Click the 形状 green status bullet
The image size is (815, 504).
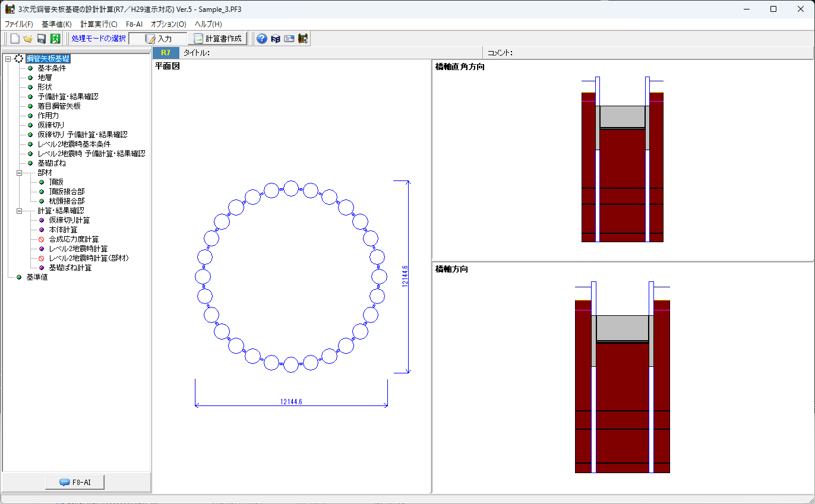[x=30, y=87]
